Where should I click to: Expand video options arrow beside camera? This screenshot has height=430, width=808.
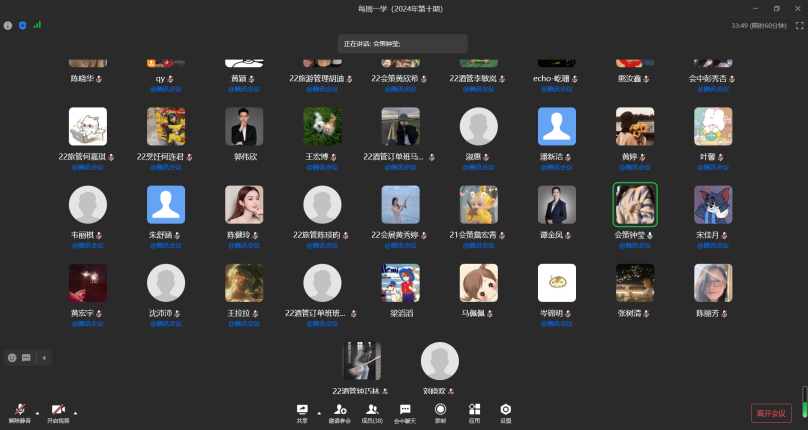(x=75, y=412)
